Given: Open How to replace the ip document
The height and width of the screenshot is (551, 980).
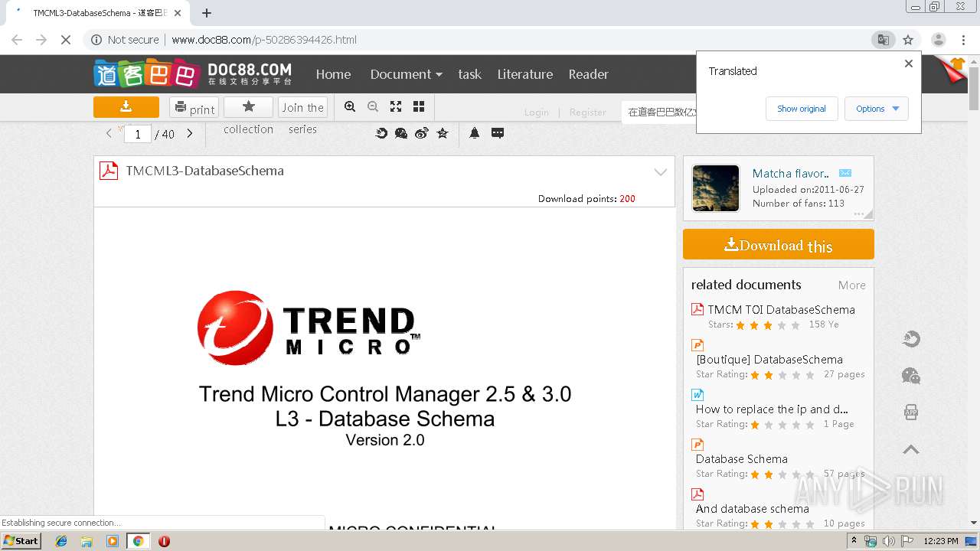Looking at the screenshot, I should 772,409.
